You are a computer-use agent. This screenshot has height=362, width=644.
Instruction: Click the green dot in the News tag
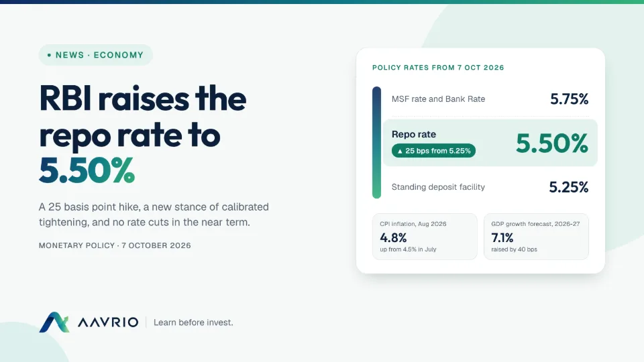click(49, 55)
